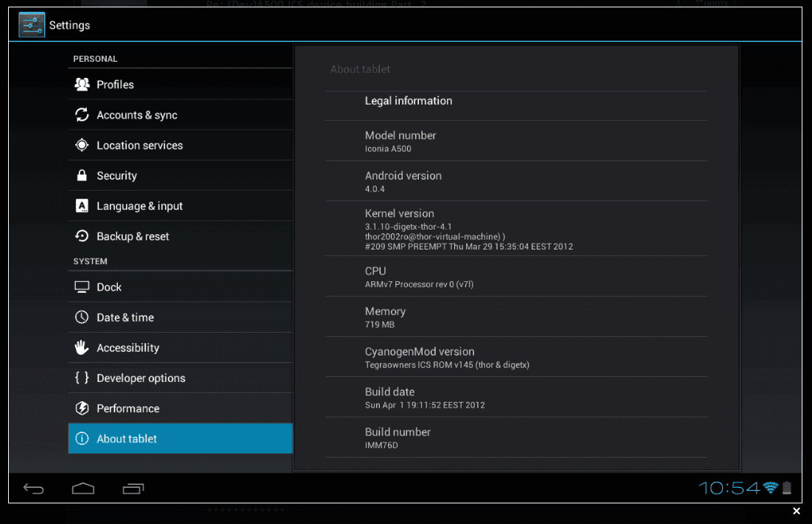Screen dimensions: 812x524
Task: Tap the PERSONAL section header
Action: pos(95,59)
